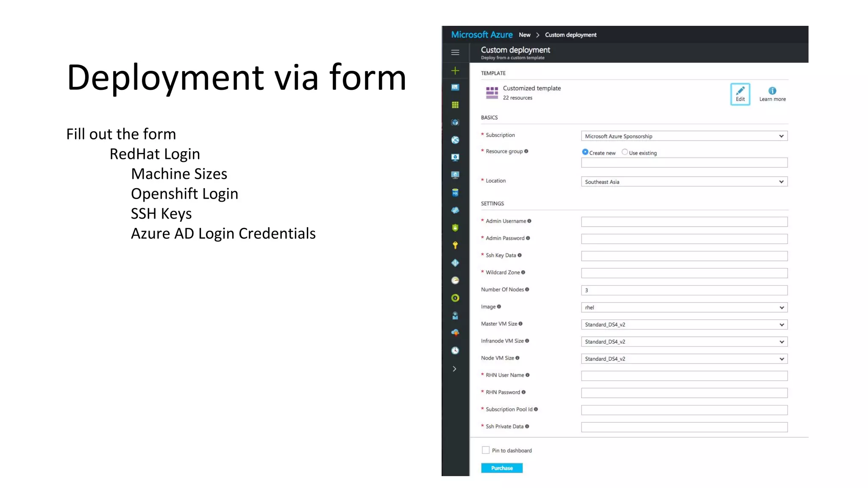868x488 pixels.
Task: Select Use existing resource group radio
Action: coord(624,152)
